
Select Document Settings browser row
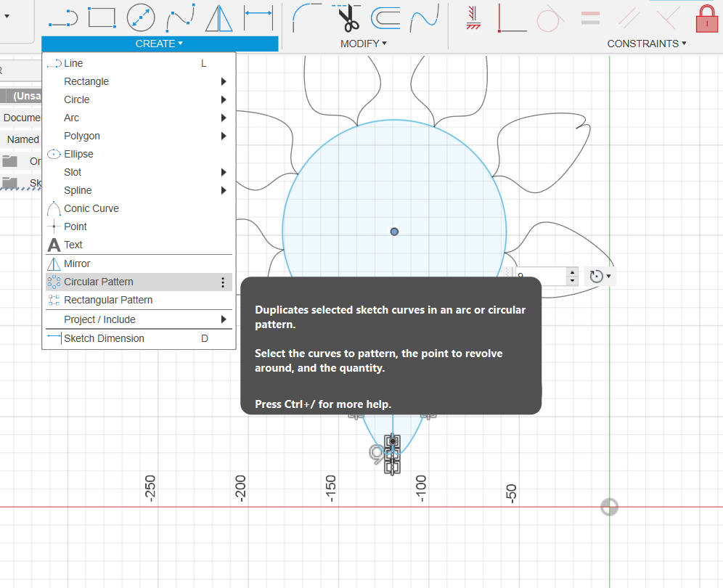[21, 118]
